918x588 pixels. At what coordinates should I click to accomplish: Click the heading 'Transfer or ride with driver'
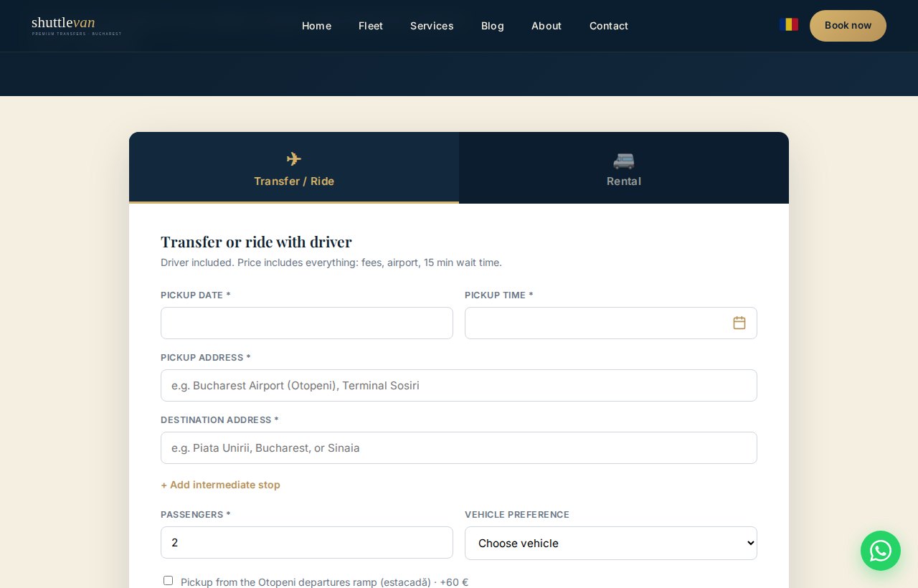pyautogui.click(x=256, y=242)
